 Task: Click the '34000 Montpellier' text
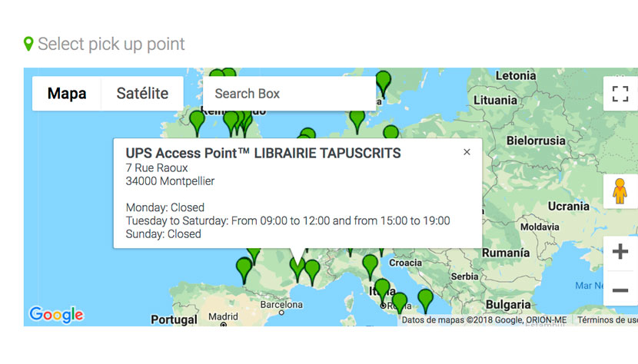[x=170, y=181]
